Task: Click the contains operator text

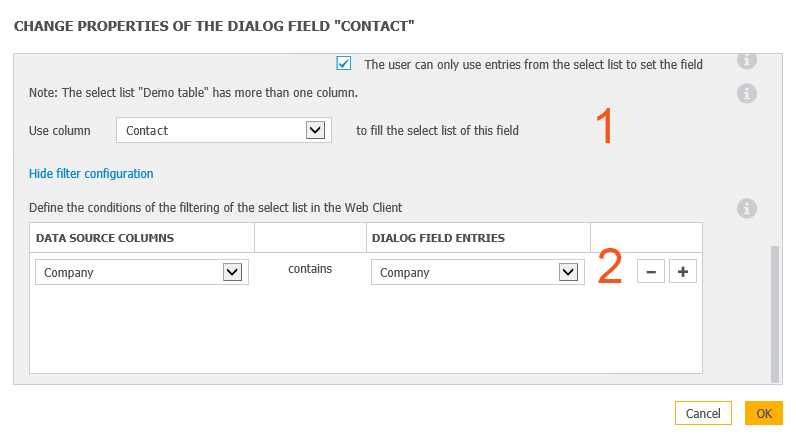Action: point(310,269)
